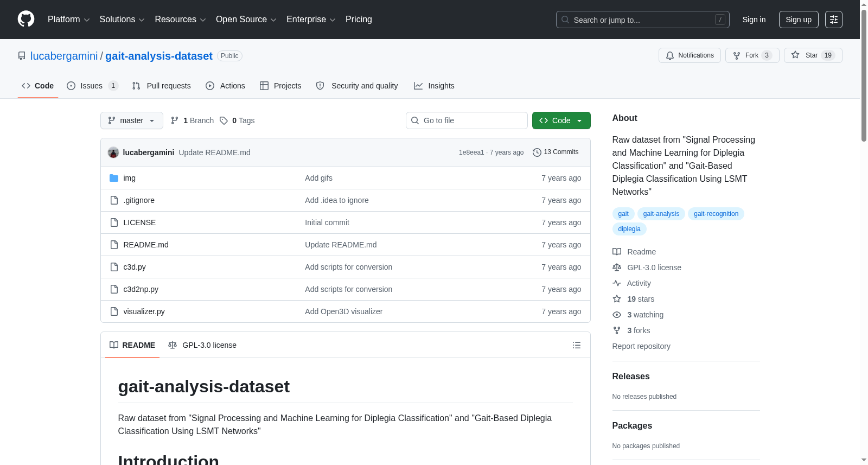Click the tag icon beside 0 Tags

(x=224, y=120)
